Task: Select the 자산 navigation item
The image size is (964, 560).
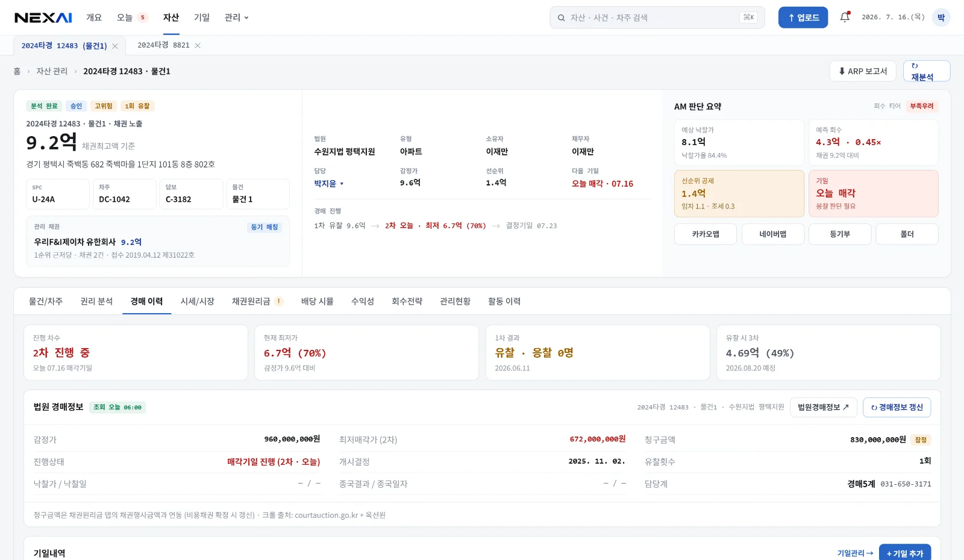Action: click(171, 17)
